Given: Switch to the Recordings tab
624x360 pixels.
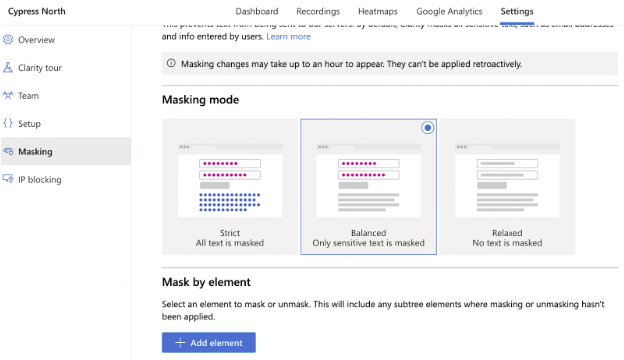Looking at the screenshot, I should tap(318, 12).
